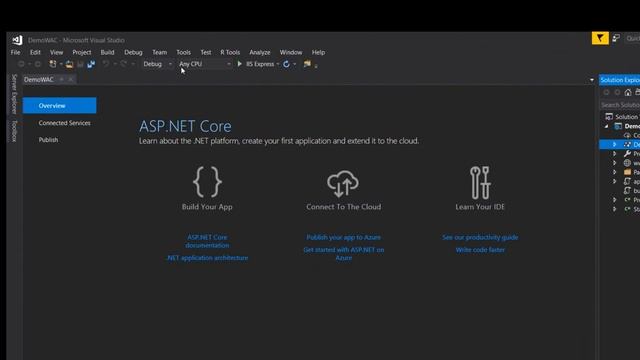The width and height of the screenshot is (640, 360).
Task: Select the Overview side tab
Action: click(x=60, y=105)
